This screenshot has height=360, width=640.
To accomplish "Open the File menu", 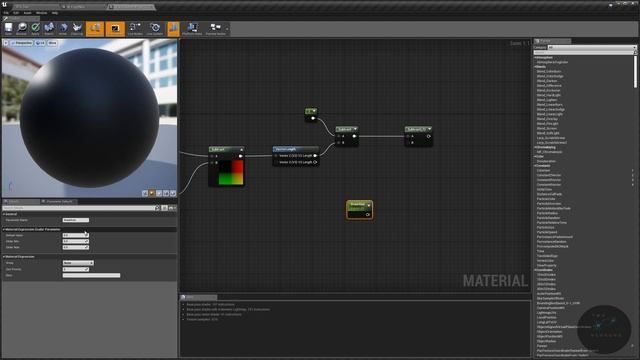I will tap(6, 13).
